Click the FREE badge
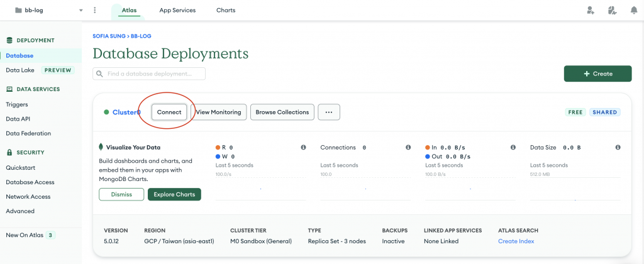This screenshot has height=264, width=644. click(x=575, y=112)
